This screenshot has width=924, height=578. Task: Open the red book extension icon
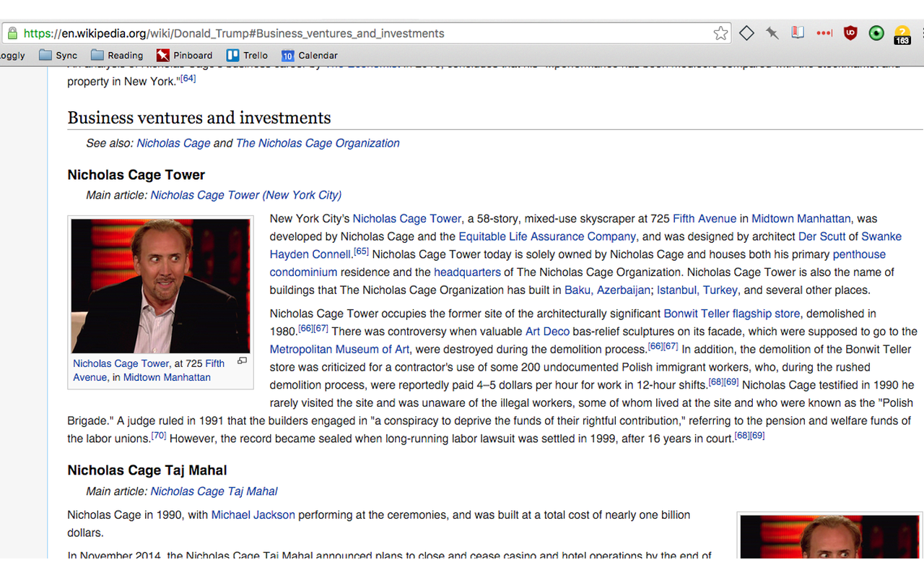coord(798,33)
